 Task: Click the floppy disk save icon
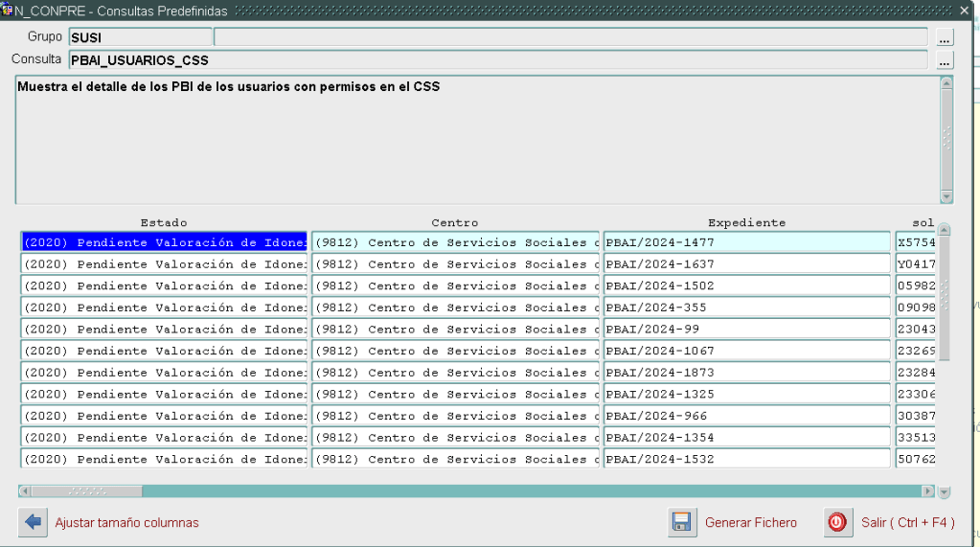(682, 522)
